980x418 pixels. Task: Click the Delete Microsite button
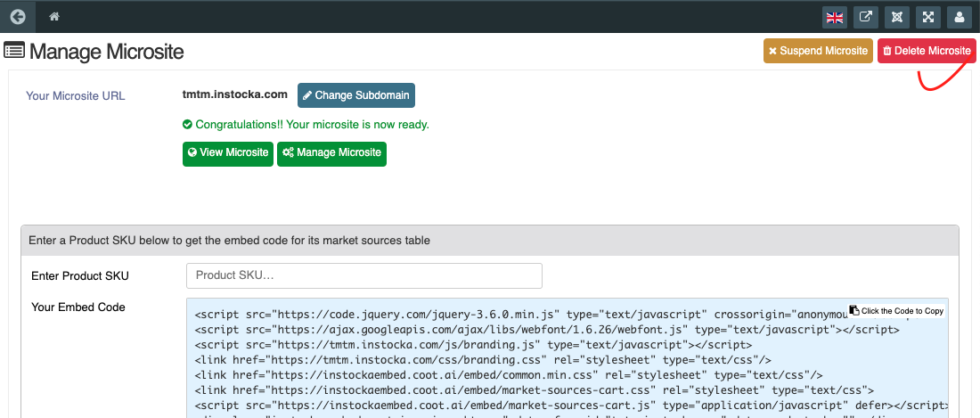click(x=927, y=51)
